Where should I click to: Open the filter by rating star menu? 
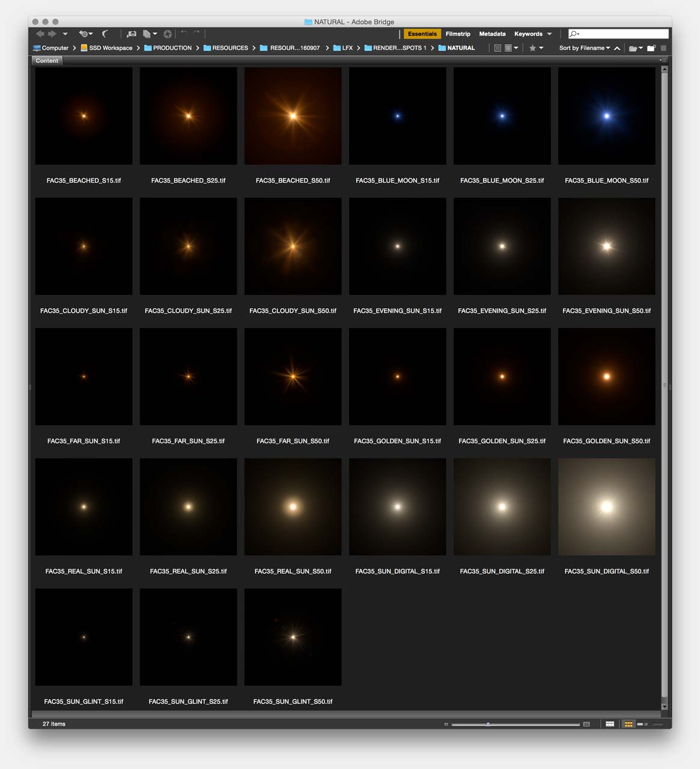(536, 48)
